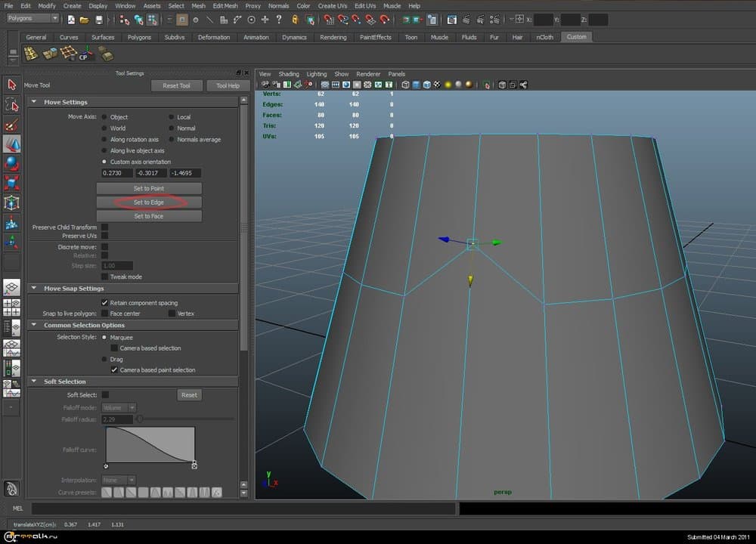Image resolution: width=756 pixels, height=544 pixels.
Task: Open the render view clapperboard icon
Action: (452, 20)
